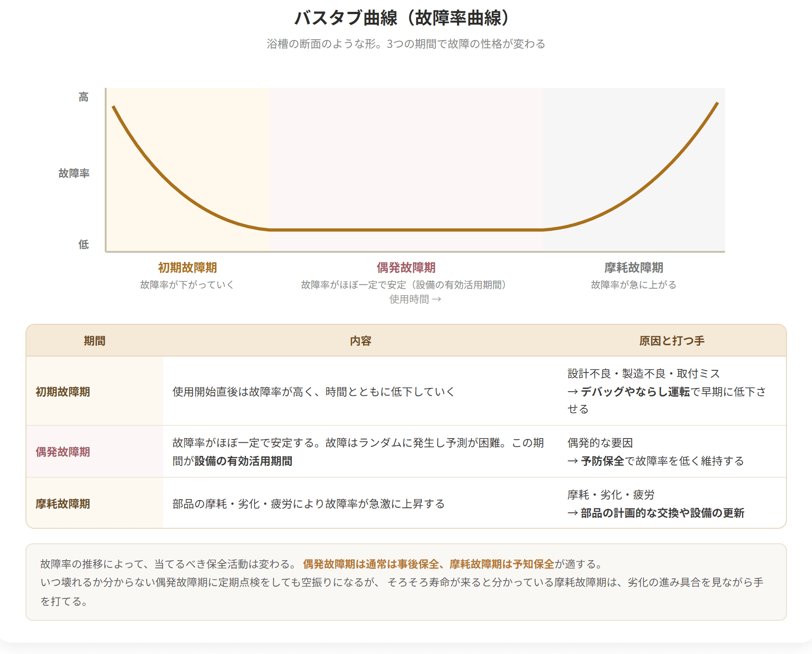Viewport: 812px width, 654px height.
Task: Click the 偶発故障期 label under the chart
Action: [406, 267]
